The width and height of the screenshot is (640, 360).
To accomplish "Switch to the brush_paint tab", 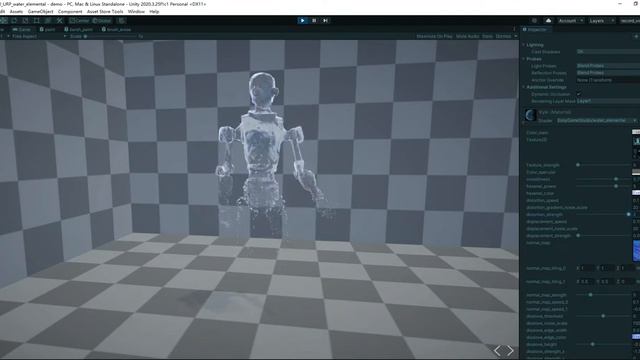I will tap(78, 29).
